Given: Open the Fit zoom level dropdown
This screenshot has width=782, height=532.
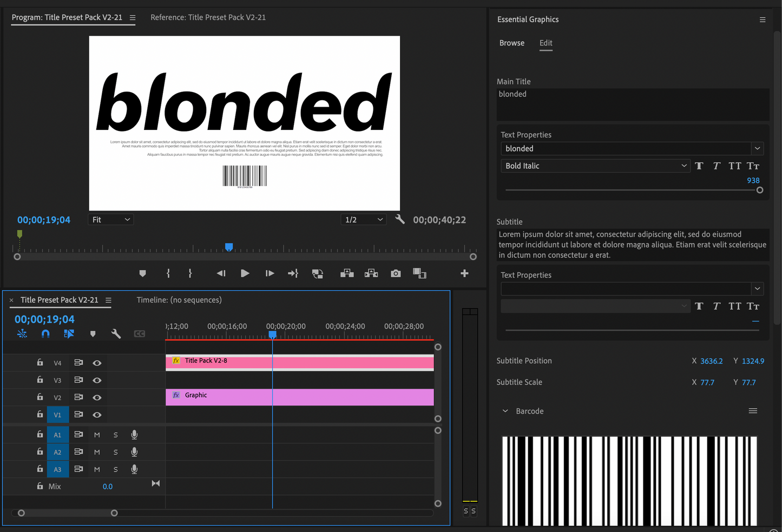Looking at the screenshot, I should pyautogui.click(x=110, y=220).
